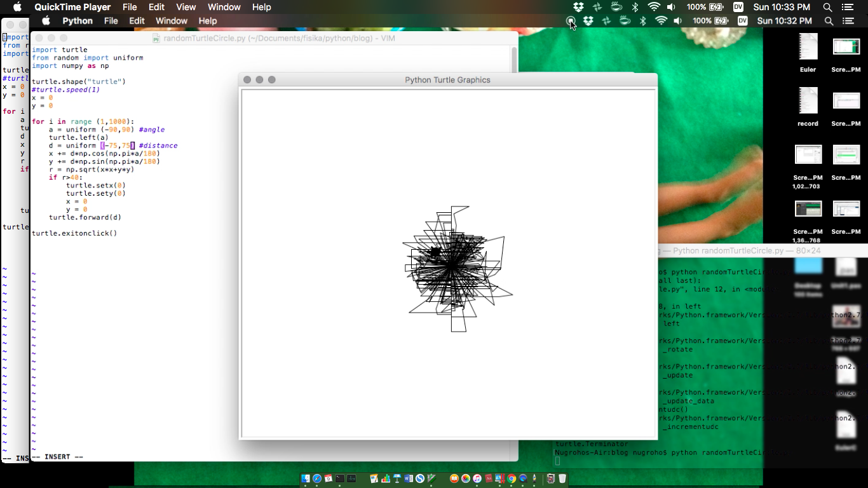Open Dropbox in the QuickTime Player menu bar
Screen dimensions: 868x488
coord(578,7)
